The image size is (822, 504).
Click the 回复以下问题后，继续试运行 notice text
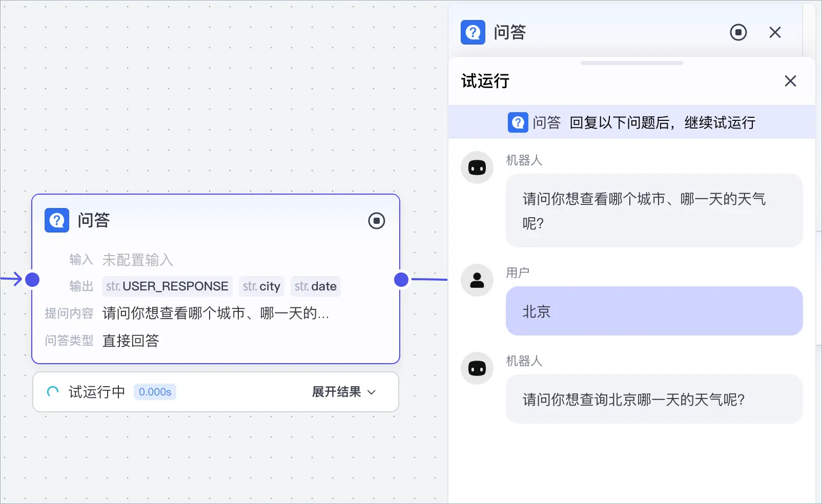pos(663,122)
